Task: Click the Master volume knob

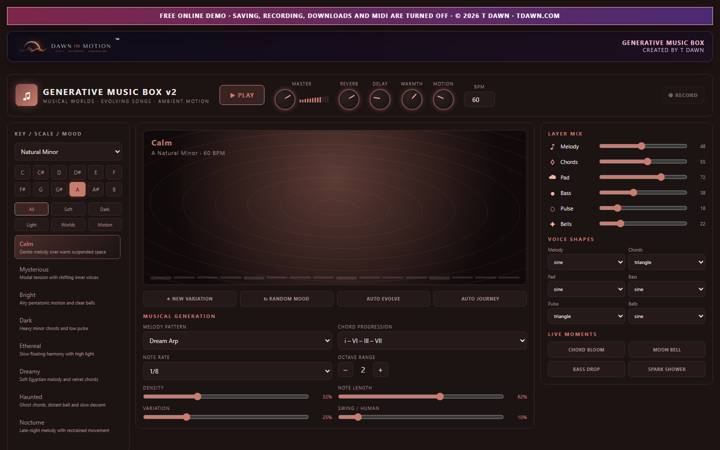Action: click(x=285, y=100)
